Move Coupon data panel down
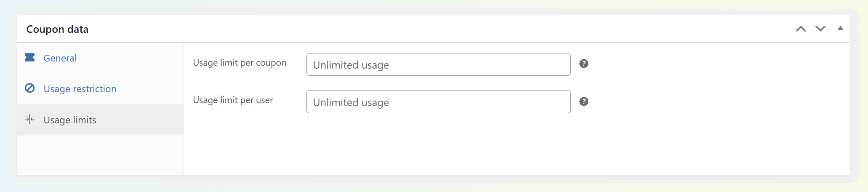 (x=820, y=29)
